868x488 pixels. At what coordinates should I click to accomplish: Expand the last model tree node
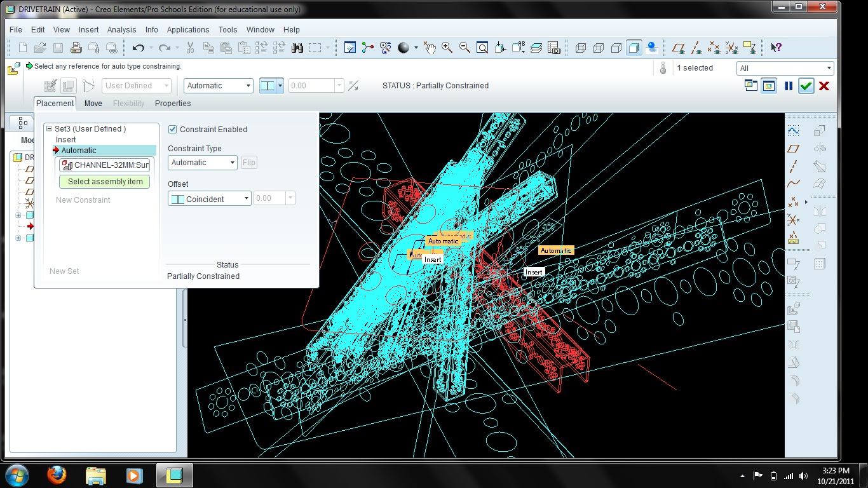[x=18, y=238]
